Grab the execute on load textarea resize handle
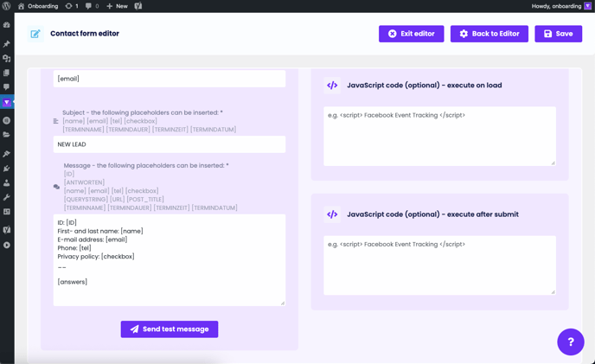 (x=553, y=163)
